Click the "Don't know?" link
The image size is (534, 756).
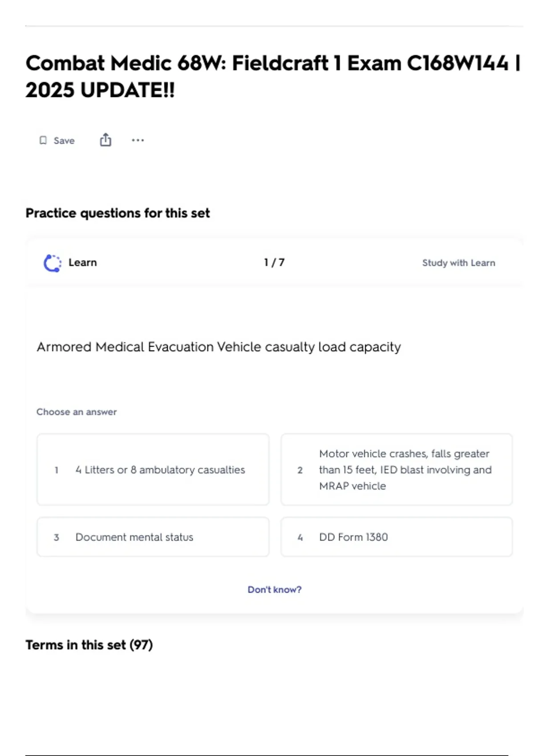[x=274, y=590]
